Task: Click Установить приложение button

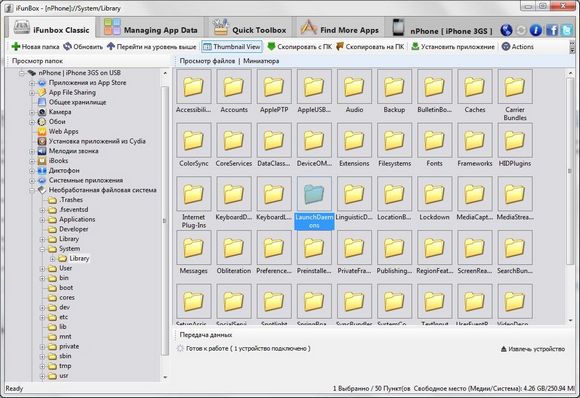Action: pyautogui.click(x=453, y=47)
